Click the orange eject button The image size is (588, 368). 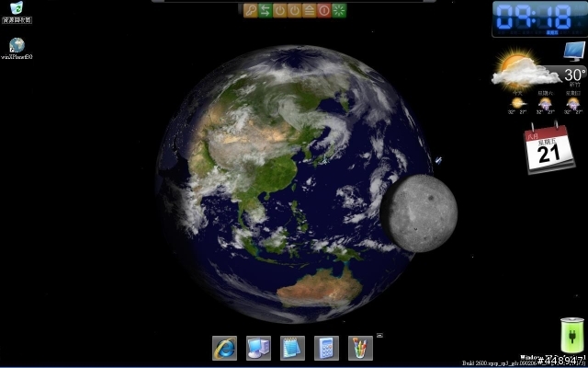pyautogui.click(x=309, y=10)
